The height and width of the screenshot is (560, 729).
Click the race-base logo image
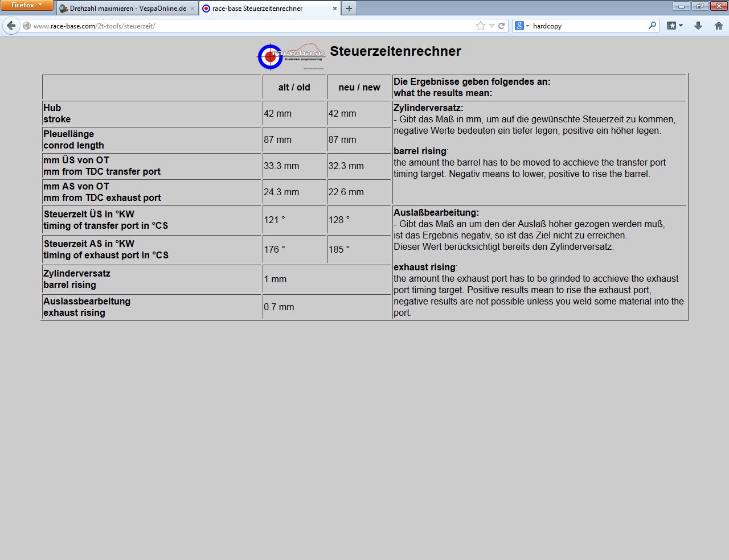(291, 56)
